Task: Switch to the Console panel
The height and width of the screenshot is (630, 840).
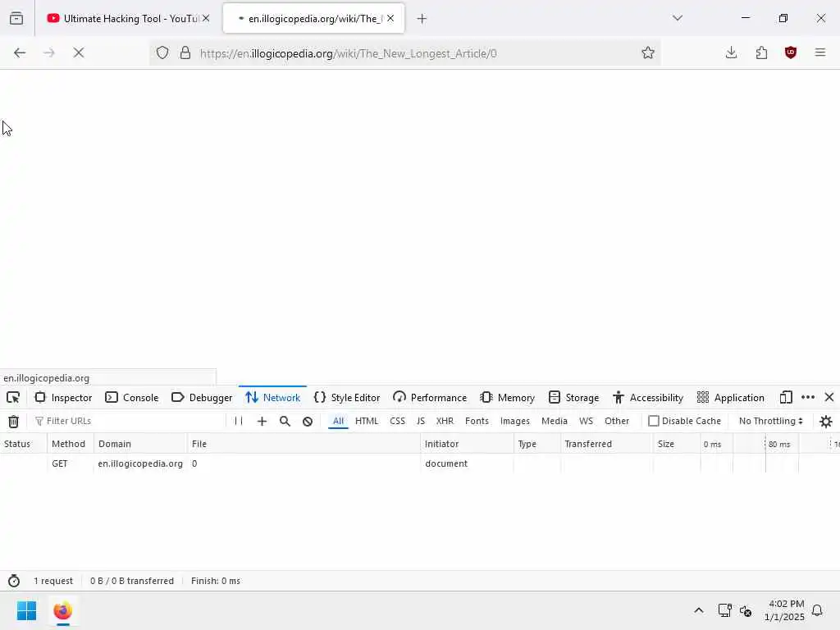Action: [x=132, y=398]
